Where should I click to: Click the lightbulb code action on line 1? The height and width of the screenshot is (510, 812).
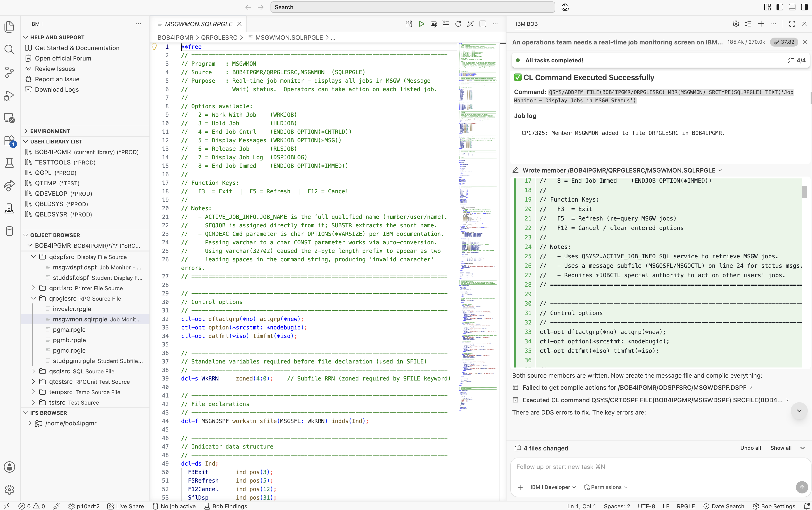click(x=154, y=47)
